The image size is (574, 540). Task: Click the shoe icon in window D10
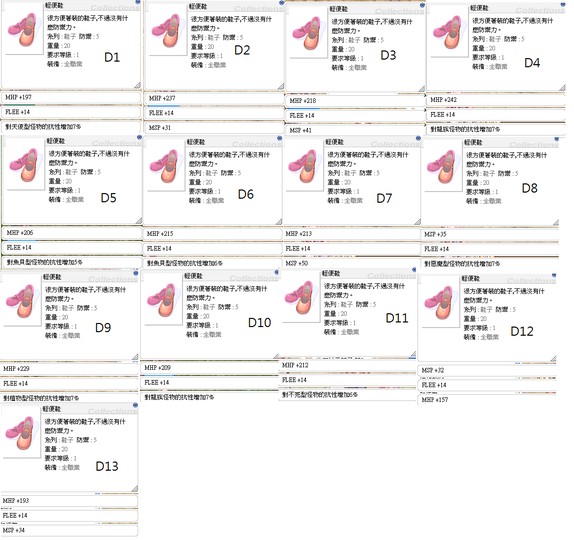click(163, 300)
